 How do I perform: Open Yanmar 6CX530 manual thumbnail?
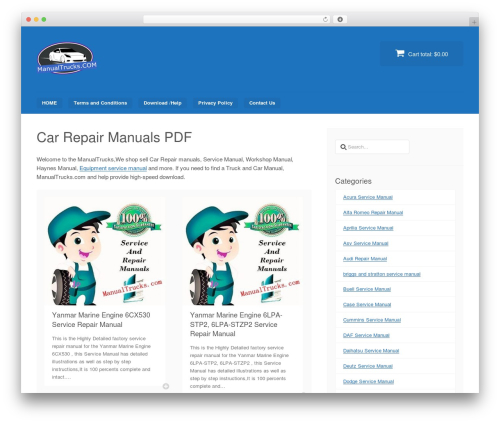[x=105, y=251]
